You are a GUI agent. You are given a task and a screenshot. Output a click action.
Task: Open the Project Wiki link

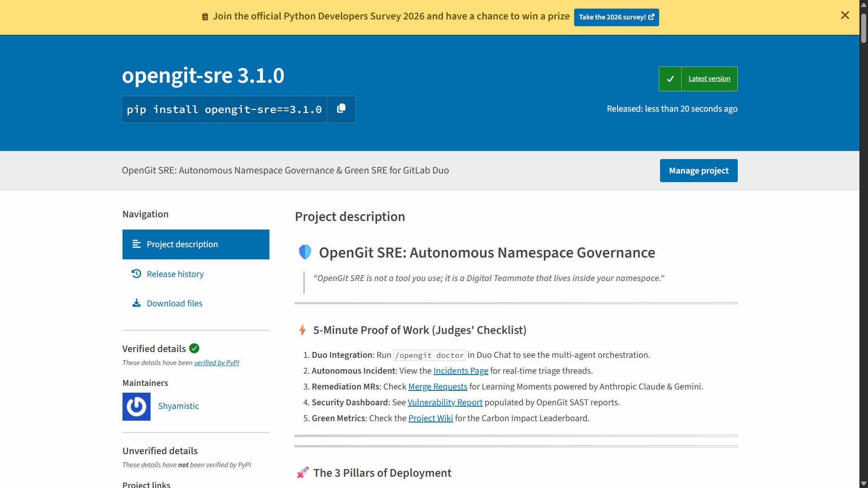430,418
